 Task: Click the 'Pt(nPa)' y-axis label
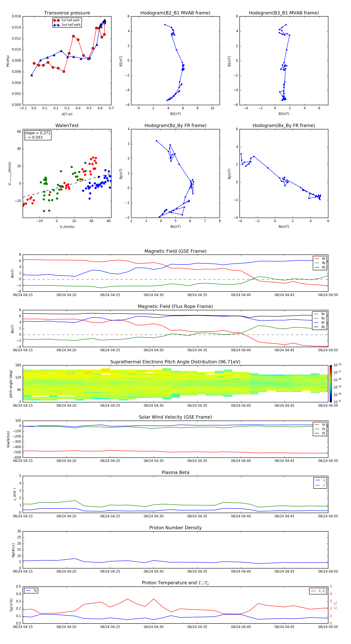8,61
